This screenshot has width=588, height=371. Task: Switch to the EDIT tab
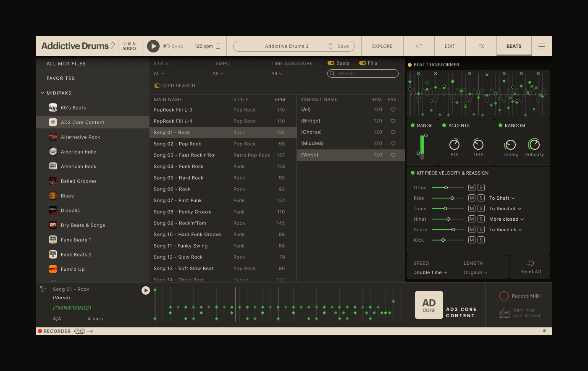pyautogui.click(x=450, y=46)
